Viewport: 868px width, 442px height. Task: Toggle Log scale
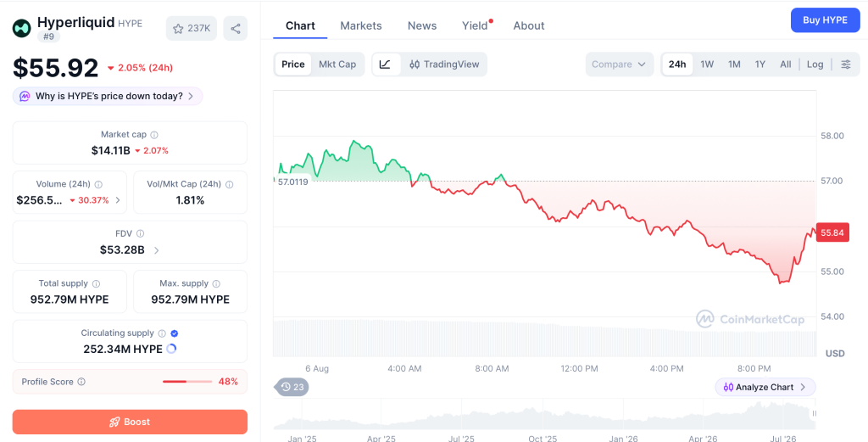[x=815, y=64]
